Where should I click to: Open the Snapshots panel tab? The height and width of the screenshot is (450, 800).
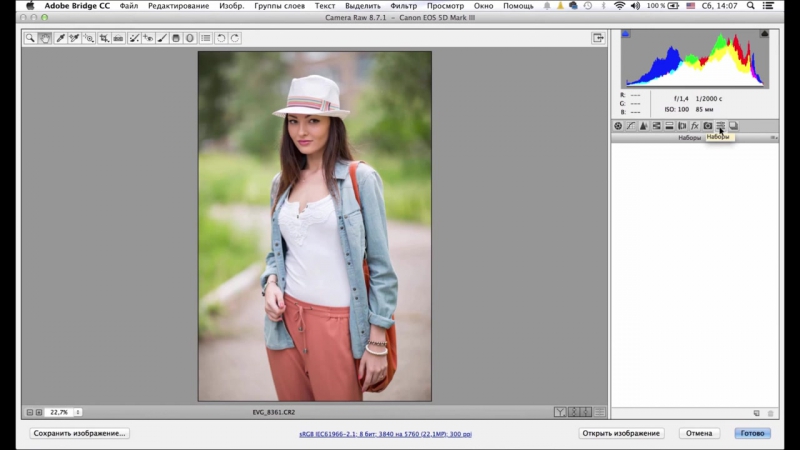[x=733, y=126]
